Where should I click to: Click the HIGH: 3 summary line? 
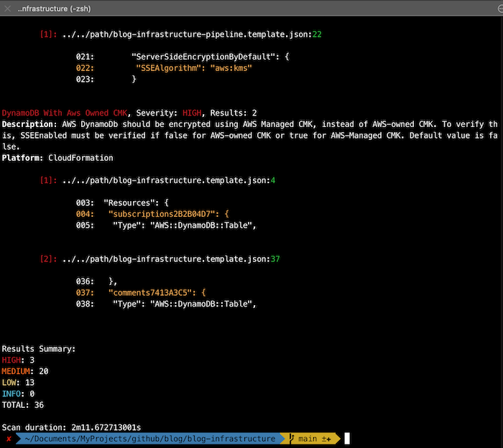pyautogui.click(x=18, y=360)
